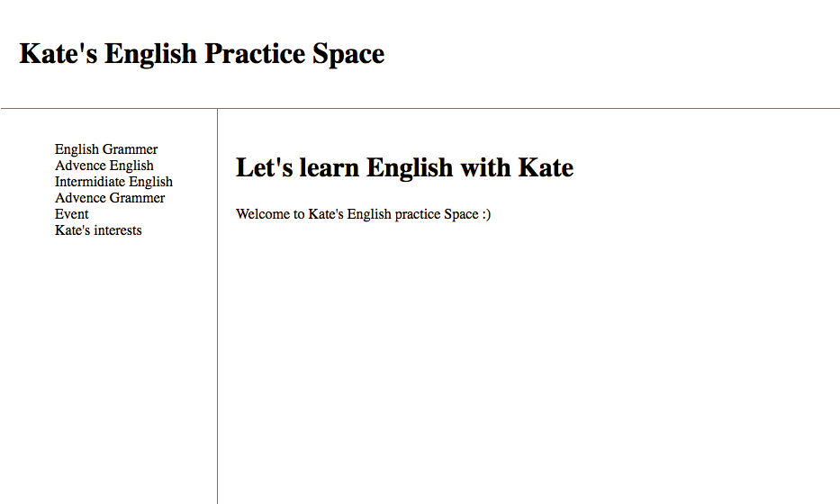The height and width of the screenshot is (504, 840).
Task: Open the English Grammer sidebar item
Action: tap(106, 149)
